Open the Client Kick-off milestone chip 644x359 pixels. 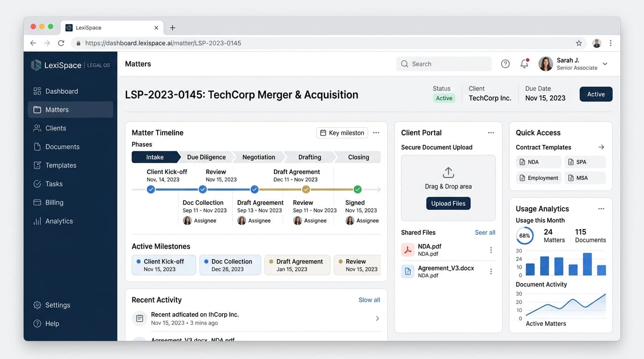point(164,265)
